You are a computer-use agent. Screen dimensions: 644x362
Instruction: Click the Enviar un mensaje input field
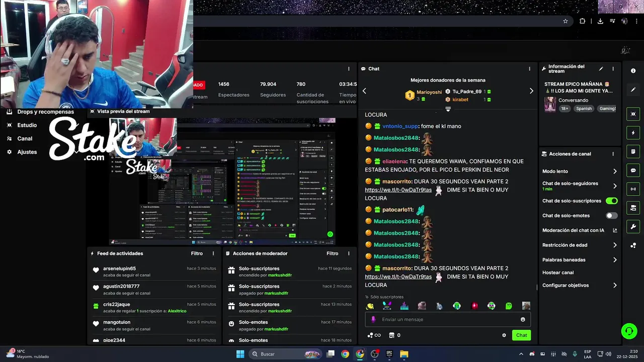(x=447, y=319)
